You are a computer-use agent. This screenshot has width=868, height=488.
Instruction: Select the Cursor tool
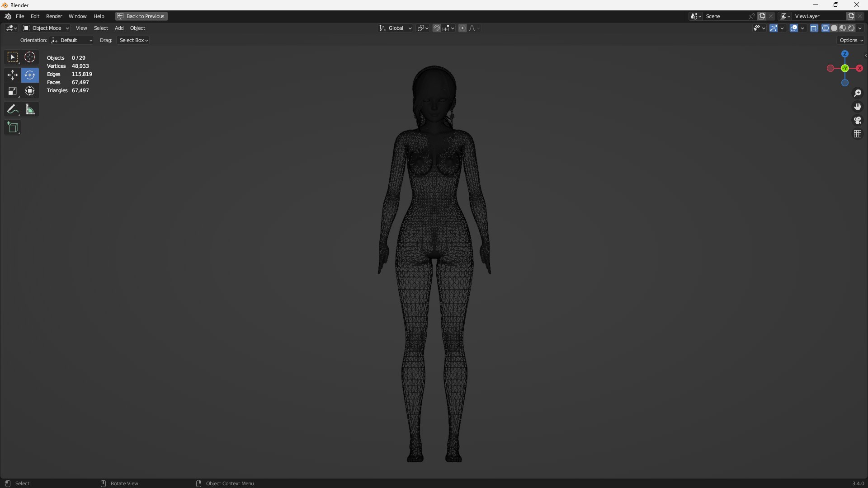click(30, 57)
